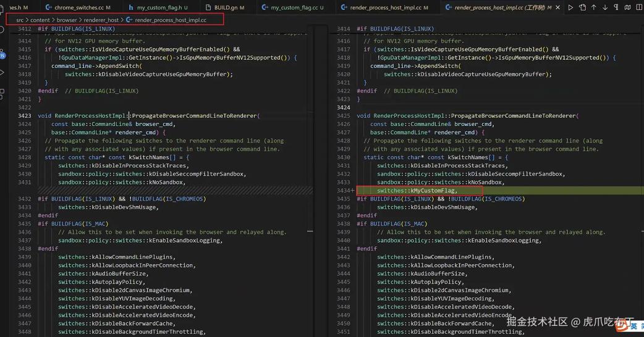The height and width of the screenshot is (337, 644).
Task: Run the file with the play icon
Action: (570, 7)
